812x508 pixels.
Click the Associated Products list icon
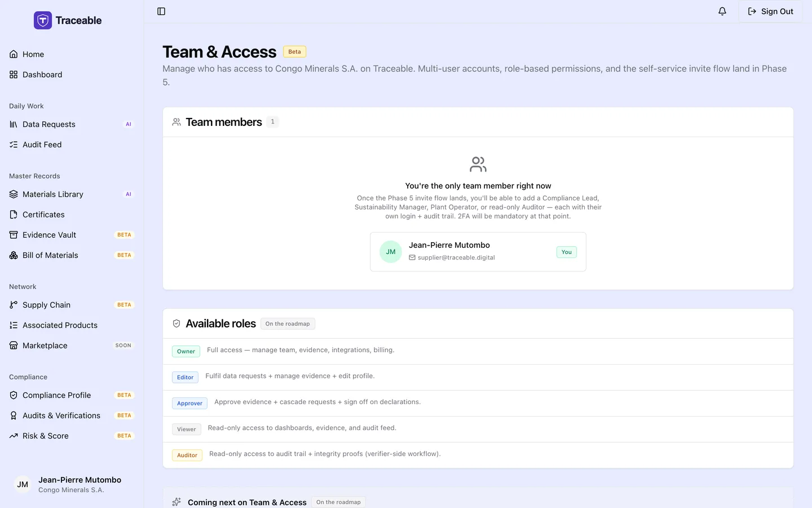[14, 325]
